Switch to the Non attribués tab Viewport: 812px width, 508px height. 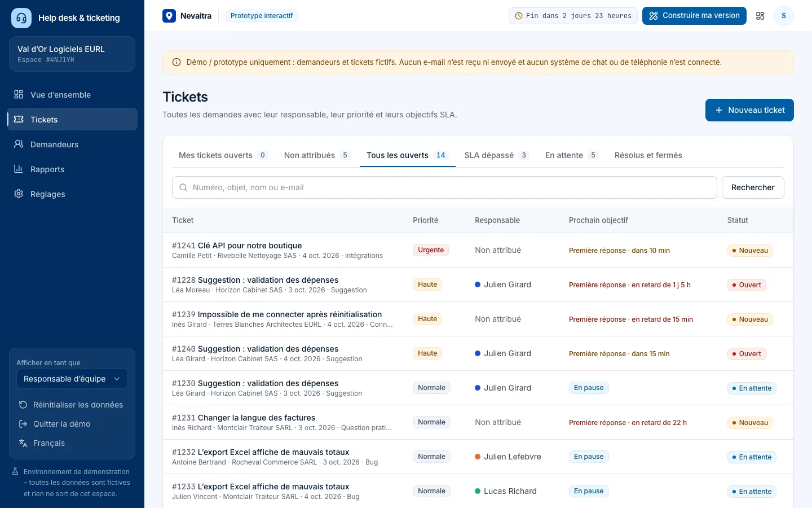317,155
